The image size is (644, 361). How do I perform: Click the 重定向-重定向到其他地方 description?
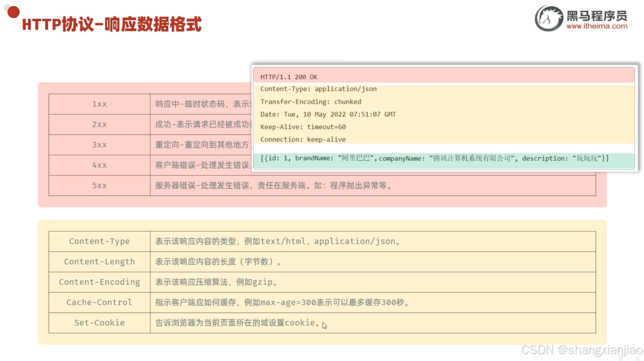click(x=203, y=145)
